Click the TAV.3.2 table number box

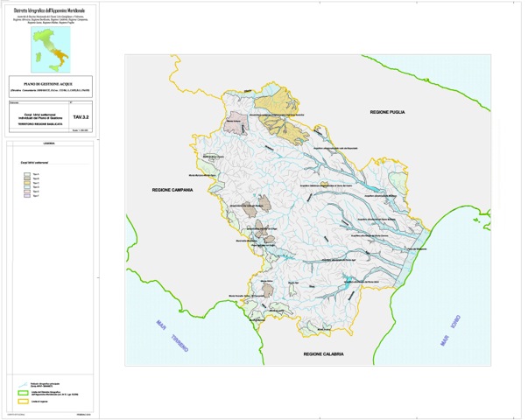click(x=81, y=115)
